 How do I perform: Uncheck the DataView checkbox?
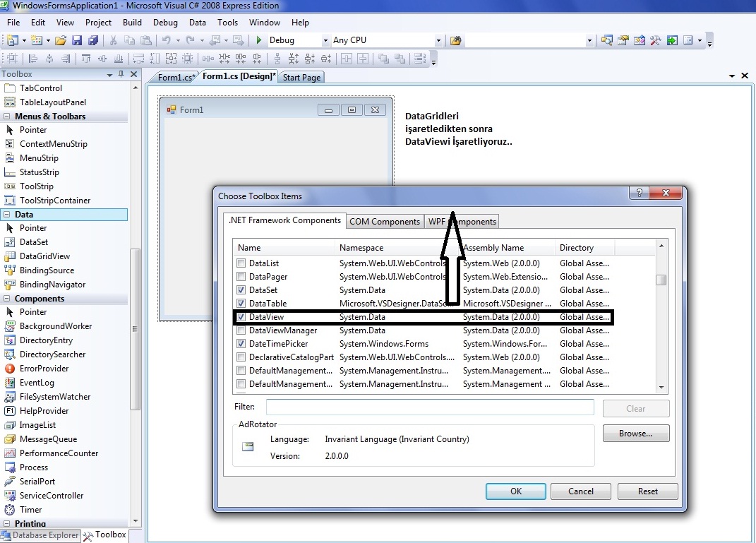[241, 317]
